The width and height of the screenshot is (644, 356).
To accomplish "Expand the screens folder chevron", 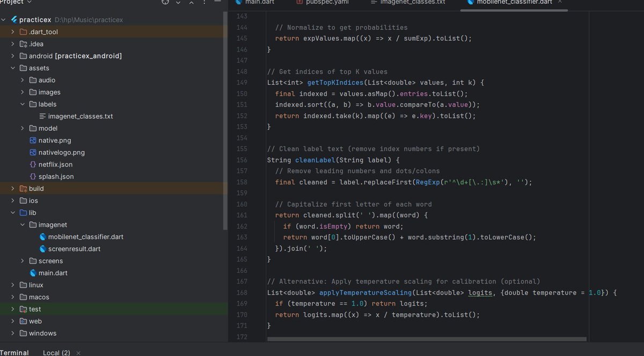I will click(23, 261).
